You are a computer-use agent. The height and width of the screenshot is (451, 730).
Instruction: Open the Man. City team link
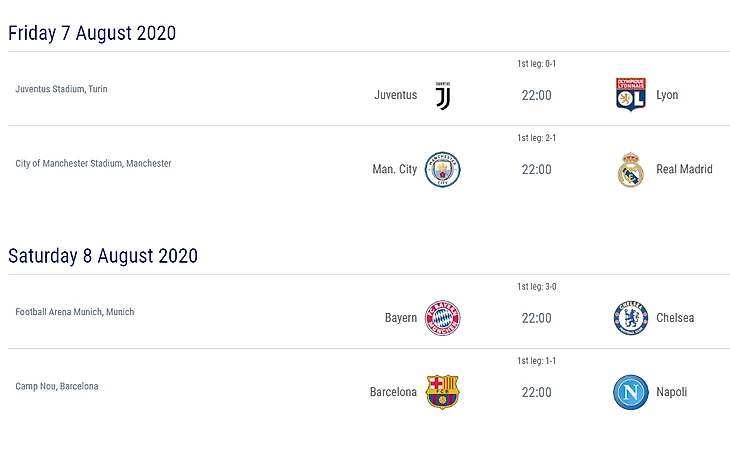(395, 170)
